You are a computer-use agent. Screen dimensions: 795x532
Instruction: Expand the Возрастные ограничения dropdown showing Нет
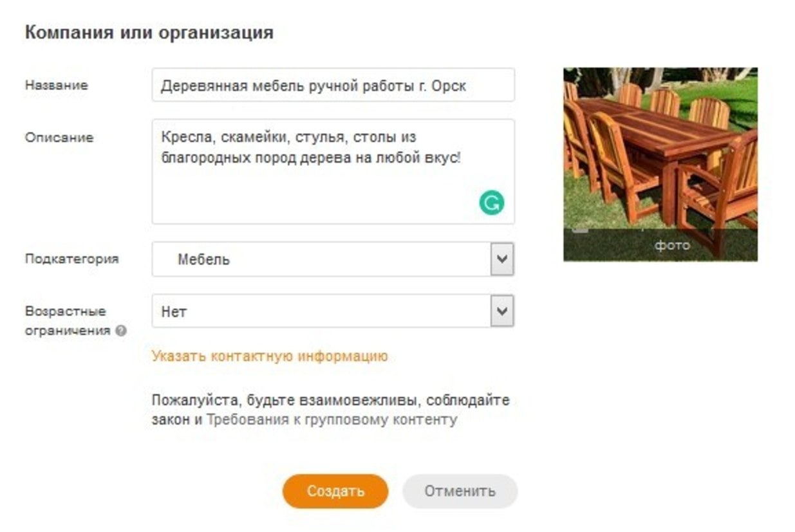point(333,311)
